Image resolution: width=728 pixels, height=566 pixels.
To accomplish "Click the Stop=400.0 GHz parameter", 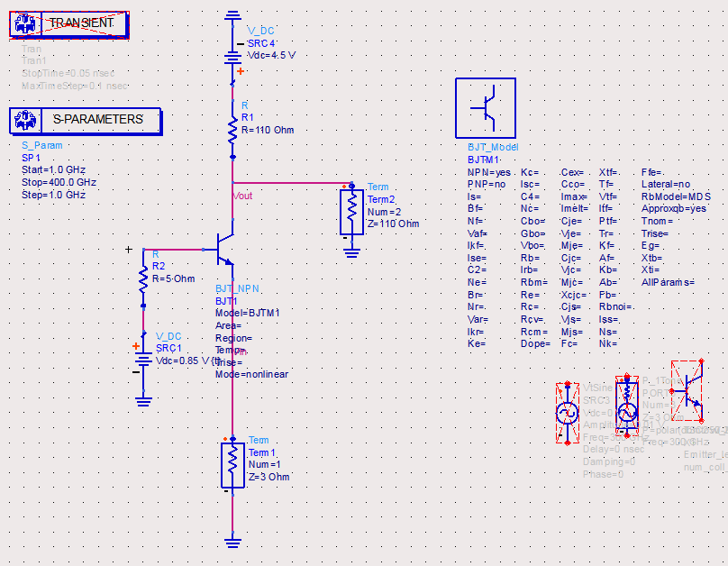I will [59, 182].
